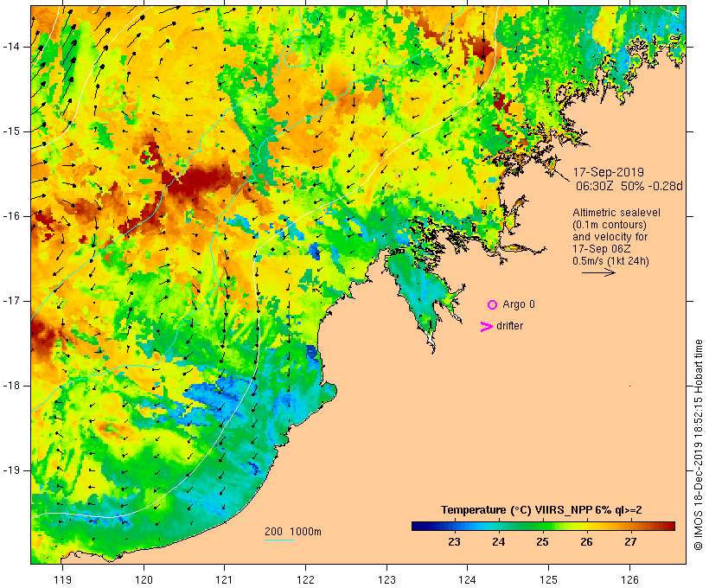Image resolution: width=709 pixels, height=588 pixels.
Task: Click the text (0.1m contours)
Action: (610, 224)
